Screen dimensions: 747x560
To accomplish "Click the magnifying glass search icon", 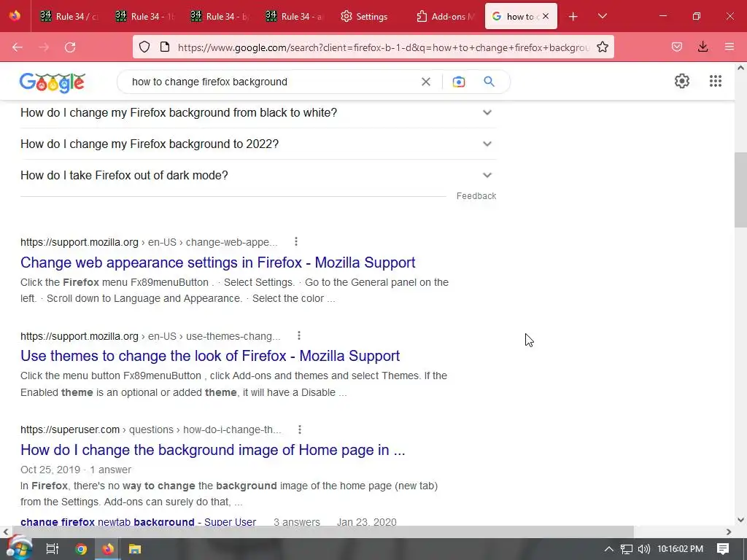I will point(489,82).
